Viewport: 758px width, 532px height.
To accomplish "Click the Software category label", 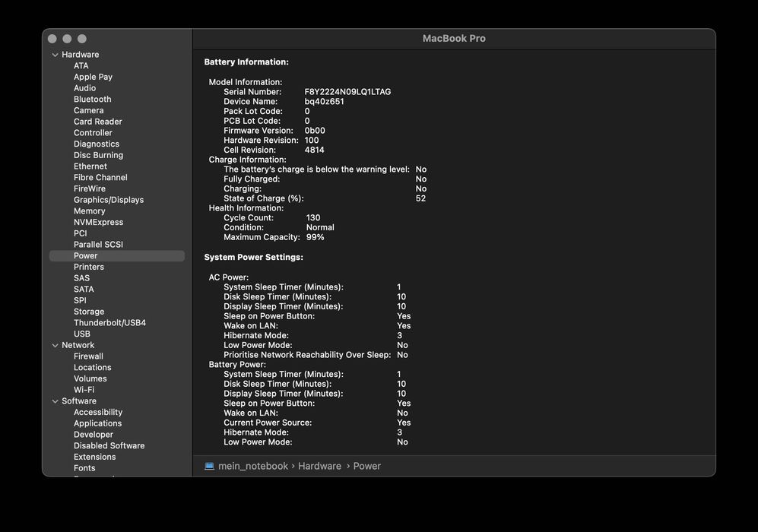I will [x=79, y=401].
